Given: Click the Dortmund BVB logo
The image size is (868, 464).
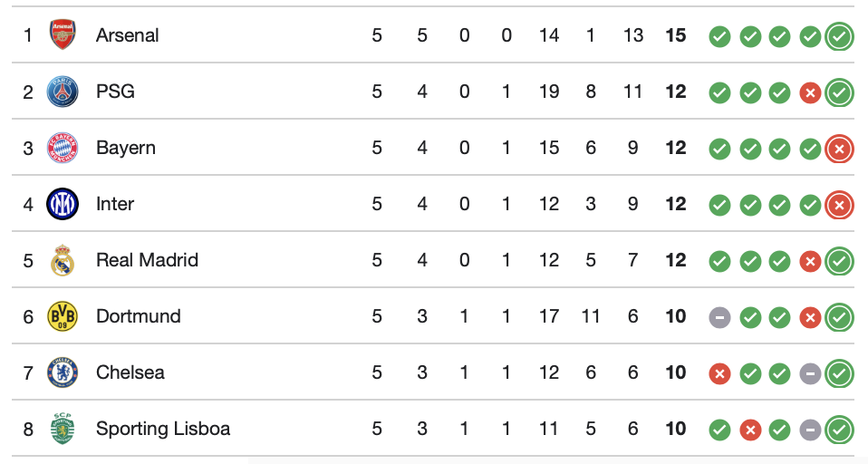Looking at the screenshot, I should click(63, 316).
